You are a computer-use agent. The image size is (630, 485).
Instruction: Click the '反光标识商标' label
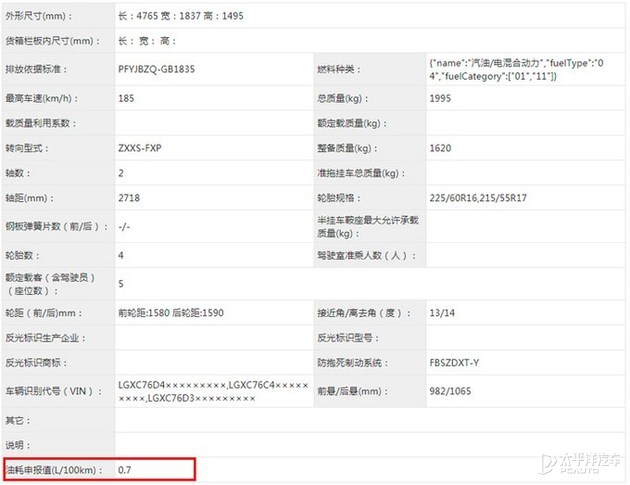tap(36, 363)
